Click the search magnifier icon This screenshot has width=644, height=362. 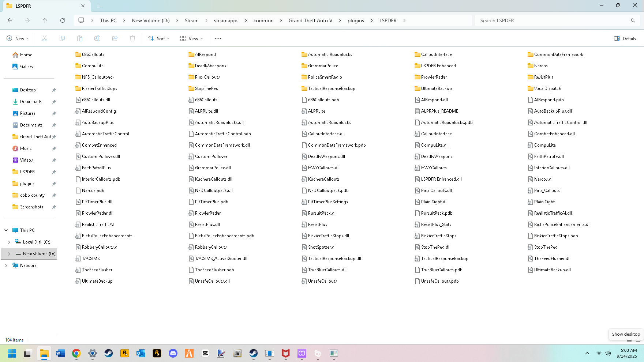click(633, 20)
